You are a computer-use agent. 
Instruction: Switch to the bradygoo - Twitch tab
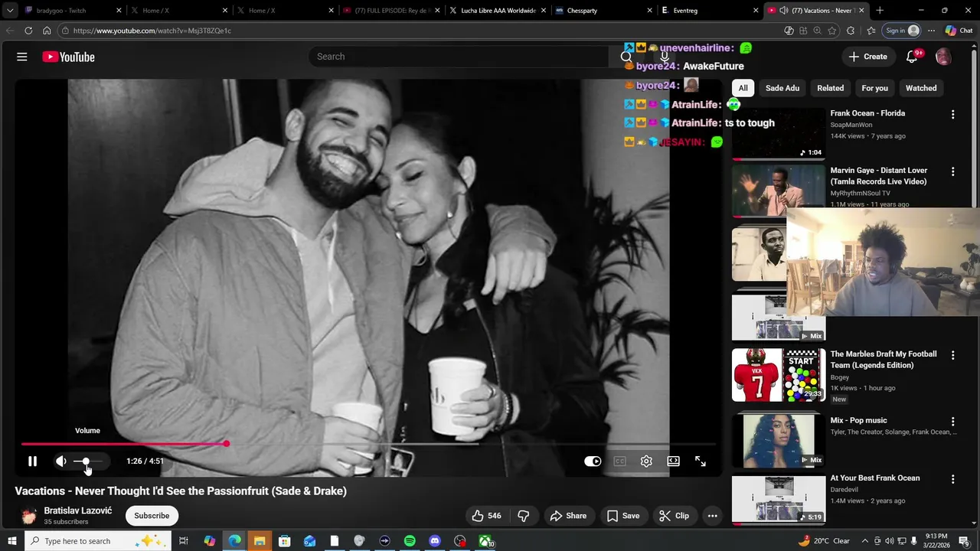[x=71, y=11]
